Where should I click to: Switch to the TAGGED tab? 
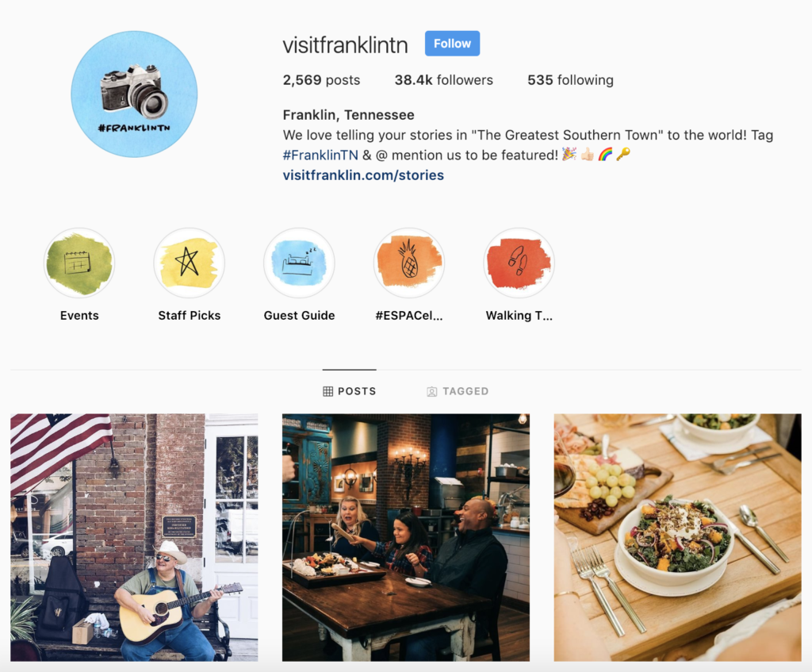458,391
